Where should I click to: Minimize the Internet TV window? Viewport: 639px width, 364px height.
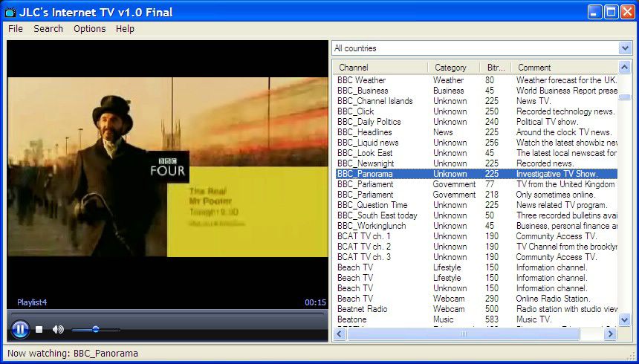595,12
